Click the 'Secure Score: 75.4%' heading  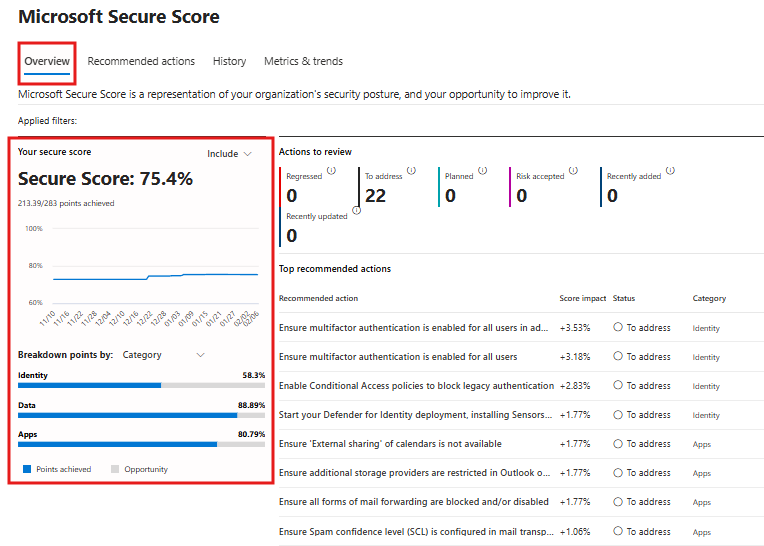tap(105, 179)
